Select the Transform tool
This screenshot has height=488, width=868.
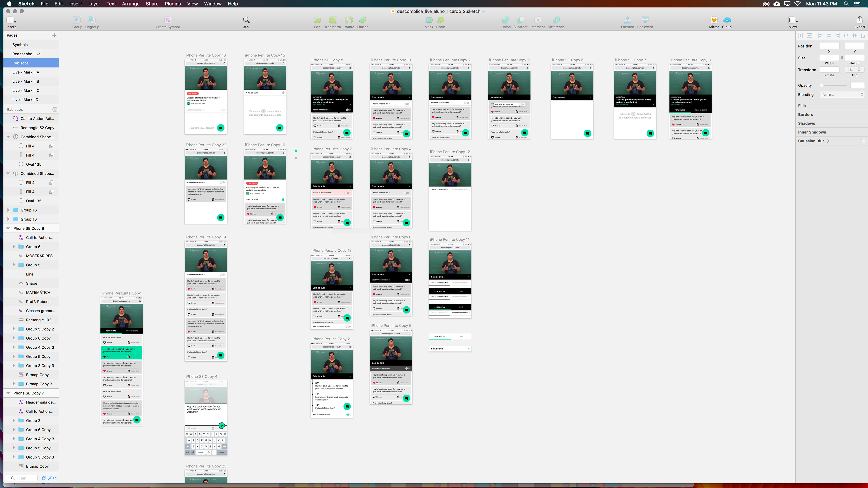[x=332, y=20]
